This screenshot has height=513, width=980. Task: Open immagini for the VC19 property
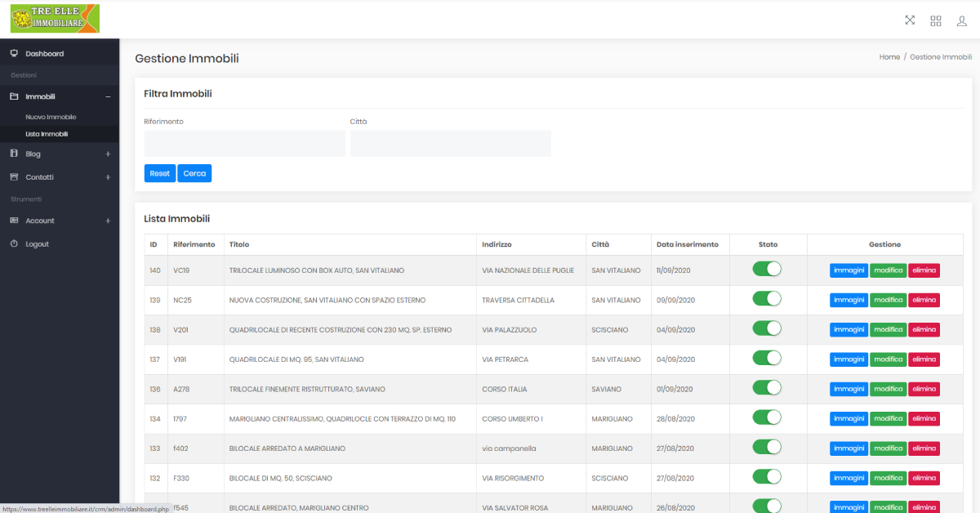coord(849,270)
